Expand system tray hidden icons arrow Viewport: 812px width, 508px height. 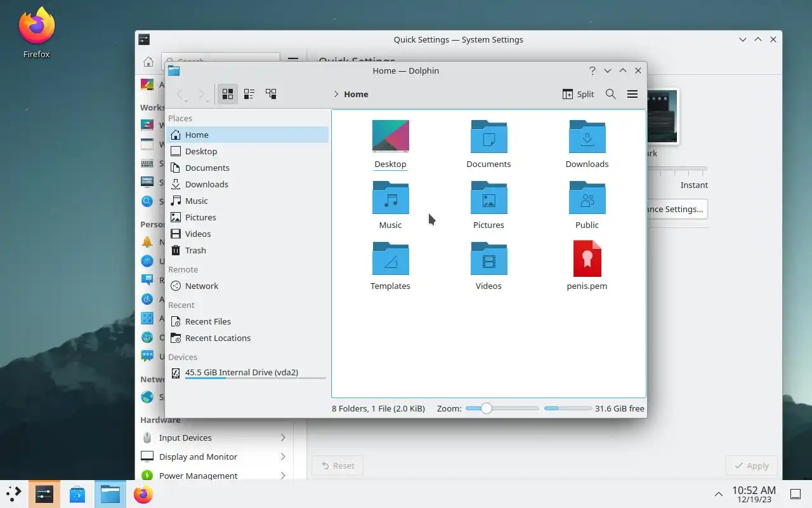pyautogui.click(x=719, y=494)
